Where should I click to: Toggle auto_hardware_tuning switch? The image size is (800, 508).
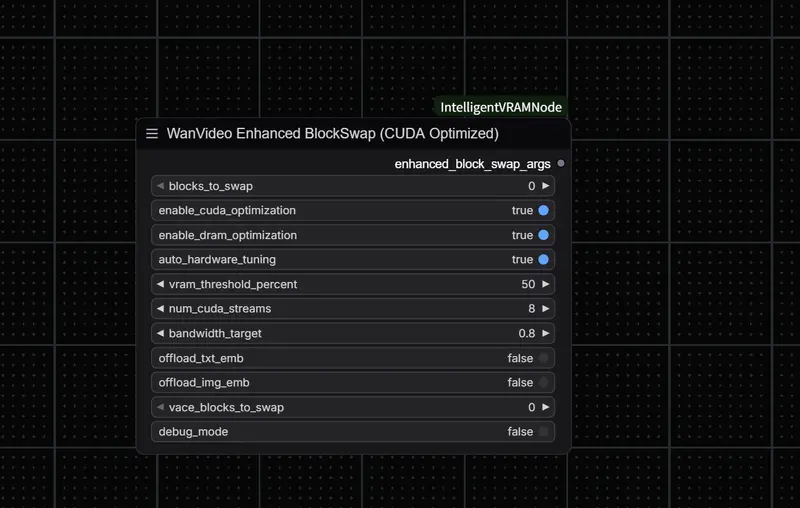pyautogui.click(x=543, y=260)
